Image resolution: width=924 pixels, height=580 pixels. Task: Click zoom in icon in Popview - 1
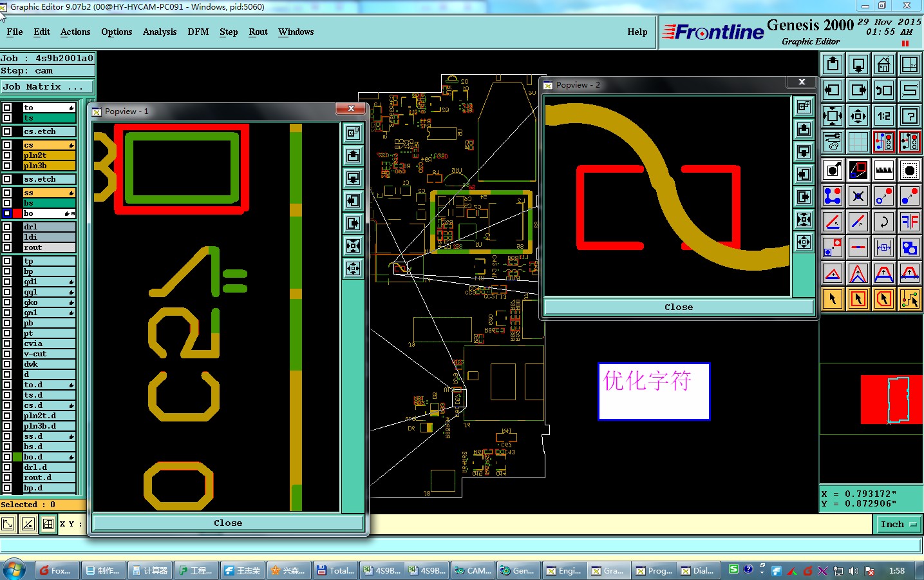point(353,246)
